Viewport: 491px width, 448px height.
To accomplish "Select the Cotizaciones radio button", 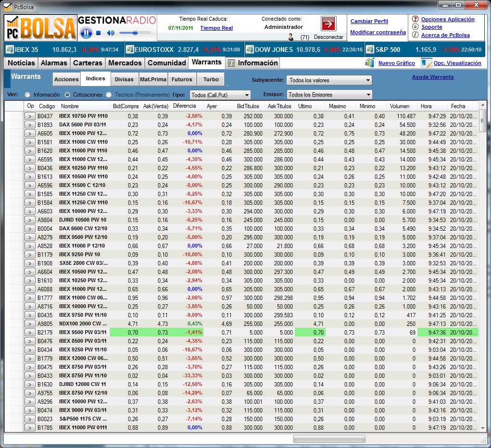I will pyautogui.click(x=67, y=95).
